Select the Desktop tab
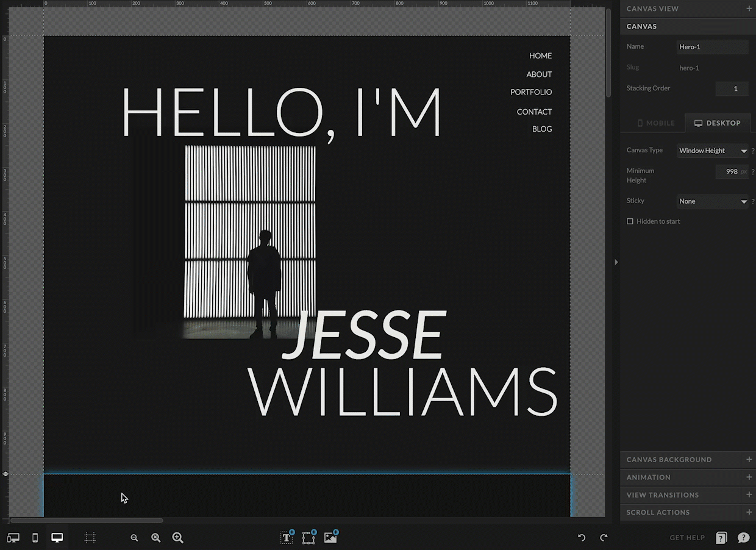756x550 pixels. click(718, 123)
